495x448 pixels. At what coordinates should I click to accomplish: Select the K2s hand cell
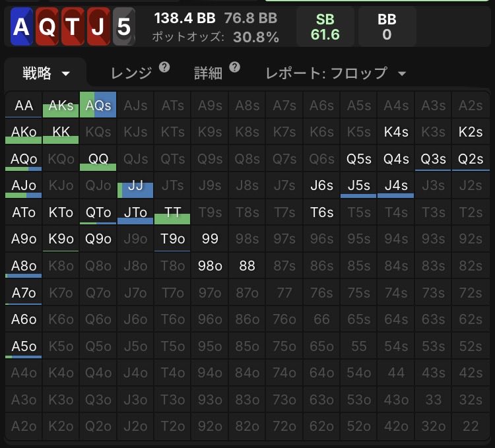coord(471,131)
